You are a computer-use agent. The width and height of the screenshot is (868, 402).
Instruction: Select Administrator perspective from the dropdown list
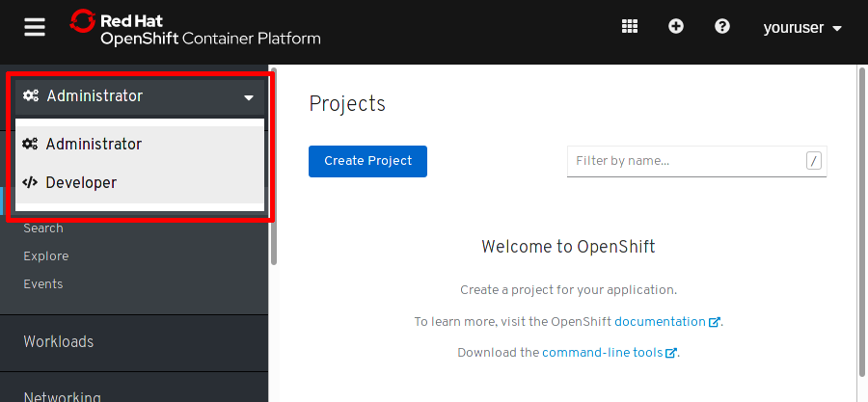tap(140, 145)
